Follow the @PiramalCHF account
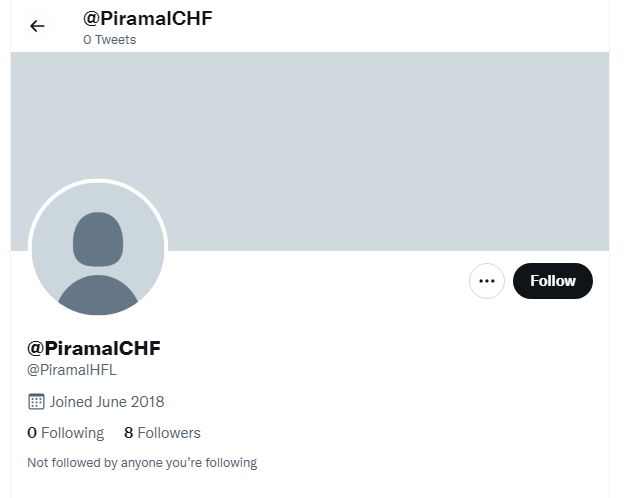The image size is (634, 498). [x=552, y=281]
